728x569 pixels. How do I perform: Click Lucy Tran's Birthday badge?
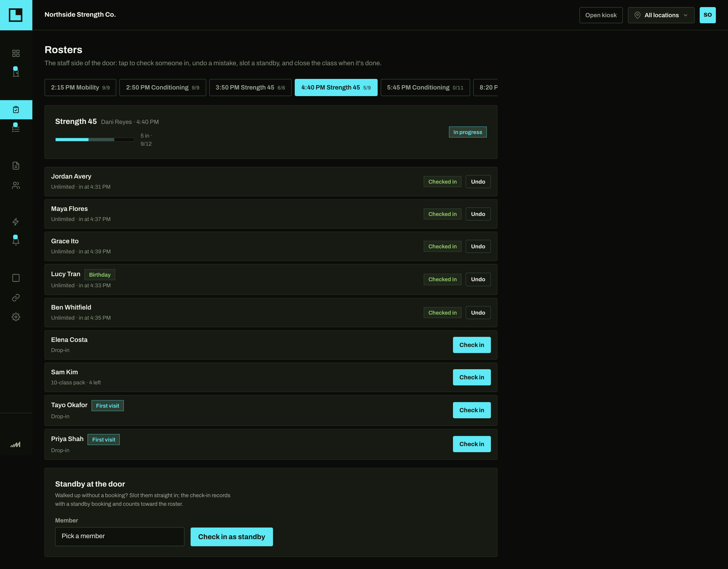point(100,275)
